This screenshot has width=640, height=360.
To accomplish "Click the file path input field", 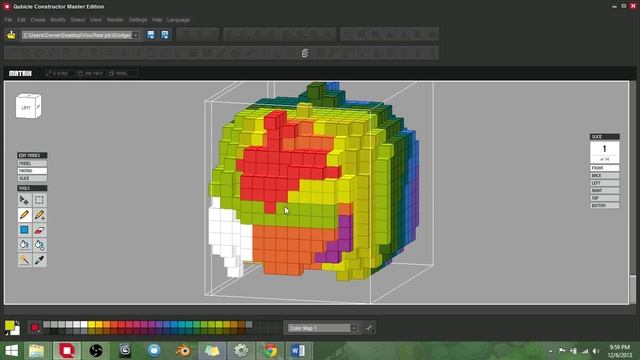I will (x=77, y=35).
